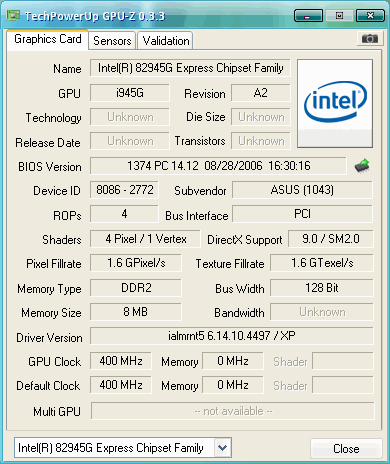Open the Validation tab
The image size is (390, 464).
tap(166, 41)
